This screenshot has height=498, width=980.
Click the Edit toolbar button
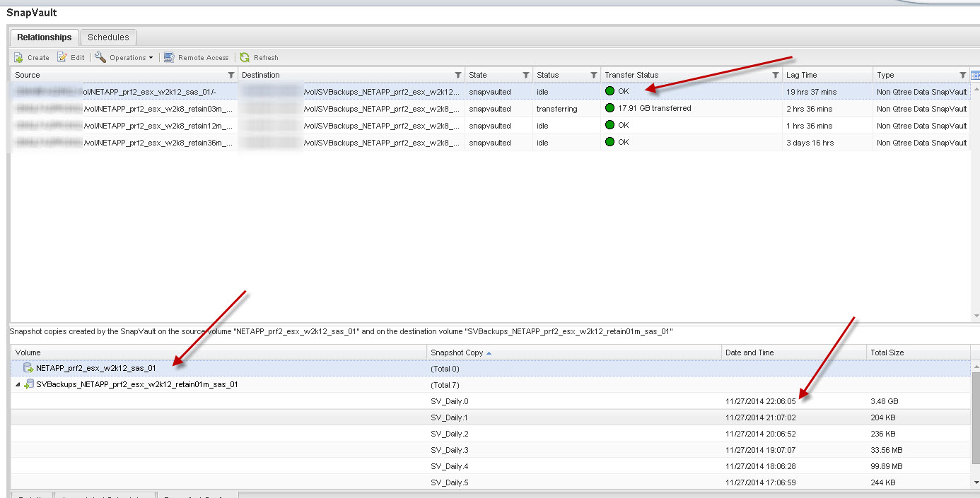pyautogui.click(x=71, y=57)
